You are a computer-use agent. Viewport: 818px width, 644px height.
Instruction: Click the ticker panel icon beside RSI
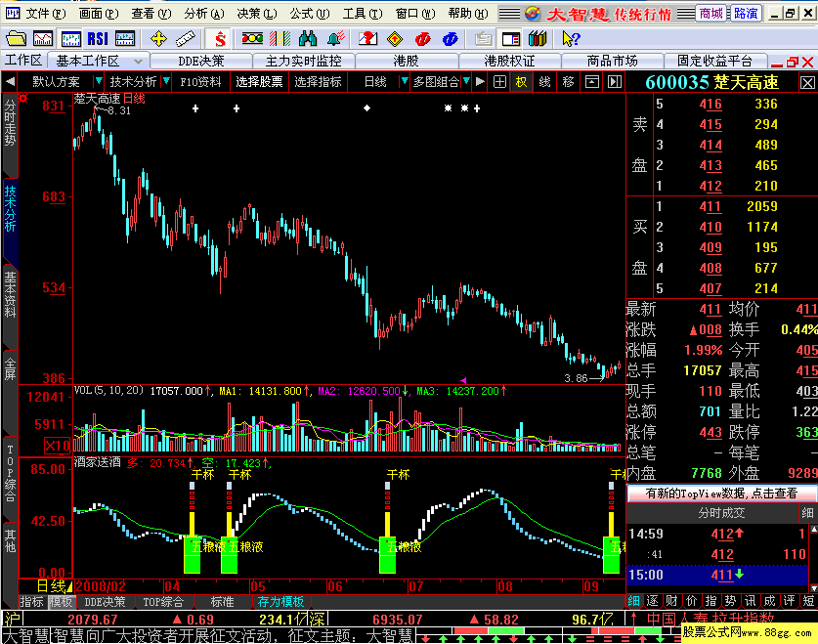point(125,38)
